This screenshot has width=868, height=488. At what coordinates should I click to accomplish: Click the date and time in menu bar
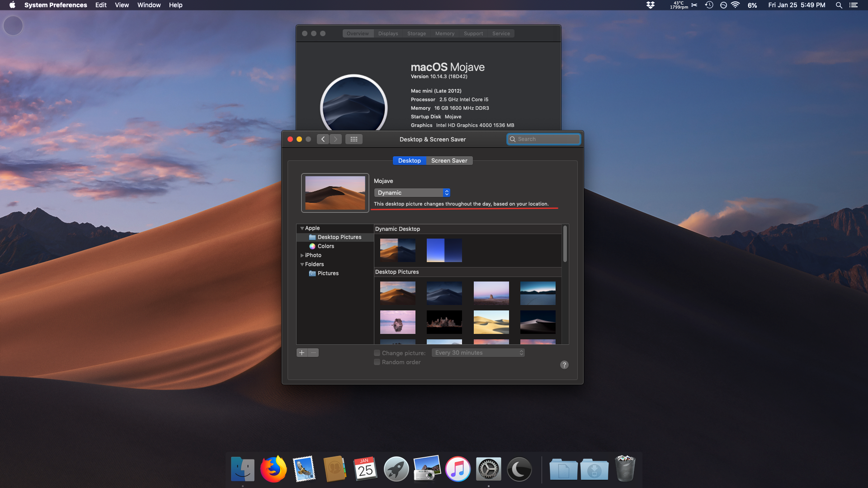[x=797, y=5]
